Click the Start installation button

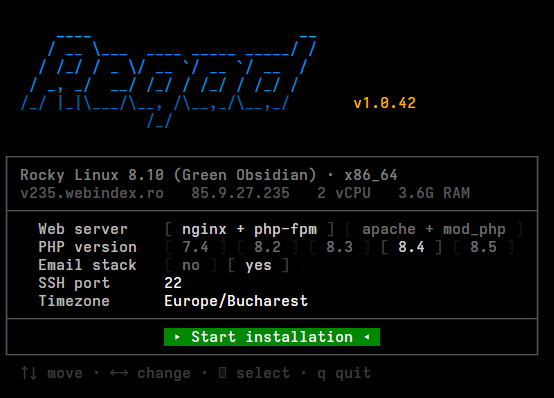click(x=272, y=337)
